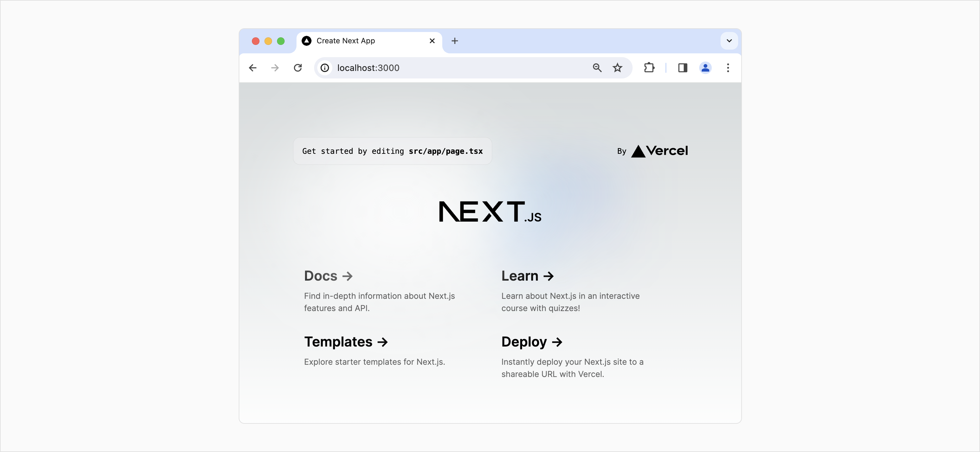Image resolution: width=980 pixels, height=452 pixels.
Task: Click the Next.js logo on the page
Action: (490, 211)
